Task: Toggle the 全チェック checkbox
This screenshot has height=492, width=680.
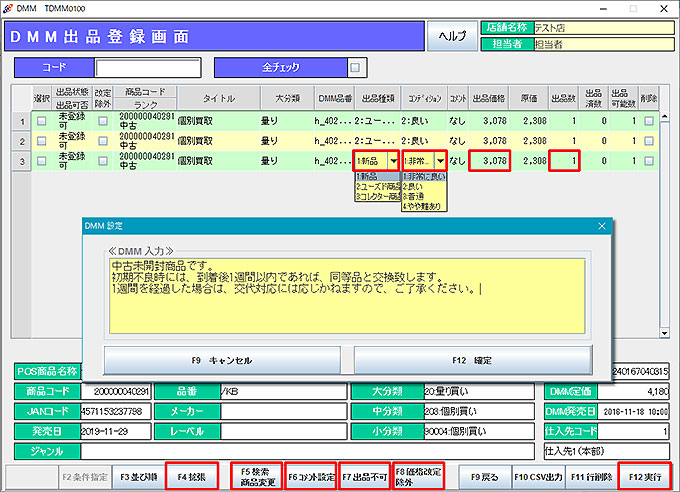Action: pyautogui.click(x=354, y=68)
